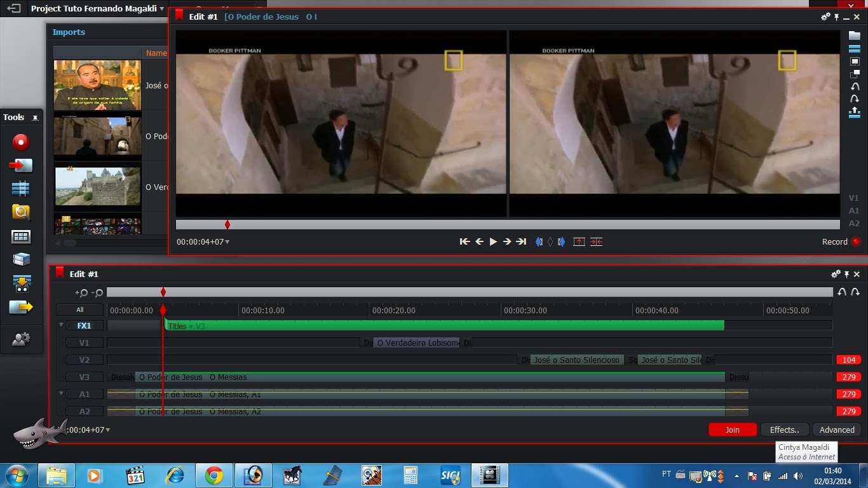Viewport: 868px width, 488px height.
Task: Step one frame forward
Action: (x=507, y=241)
